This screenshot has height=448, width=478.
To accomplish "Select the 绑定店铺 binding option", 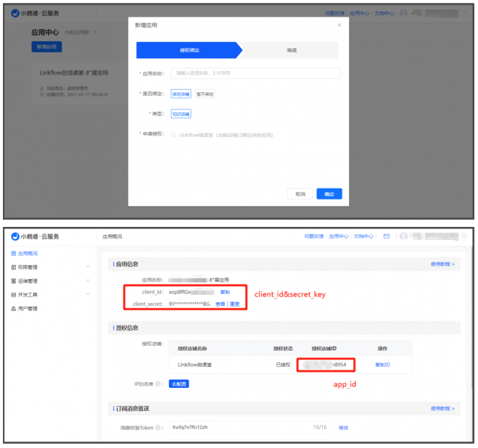I will [x=181, y=94].
